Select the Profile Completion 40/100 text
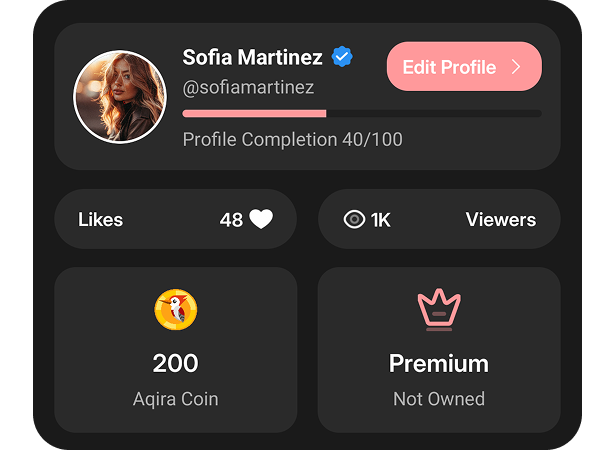This screenshot has width=615, height=450. click(x=292, y=140)
